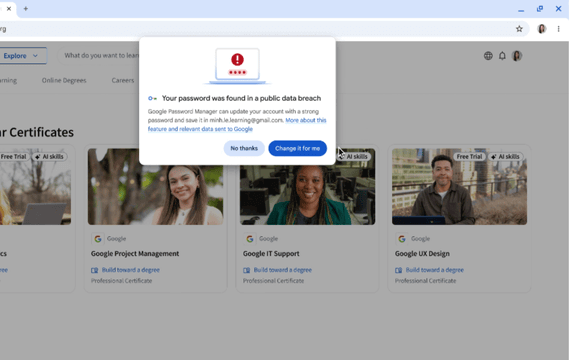570x360 pixels.
Task: Open notifications bell icon
Action: tap(502, 56)
